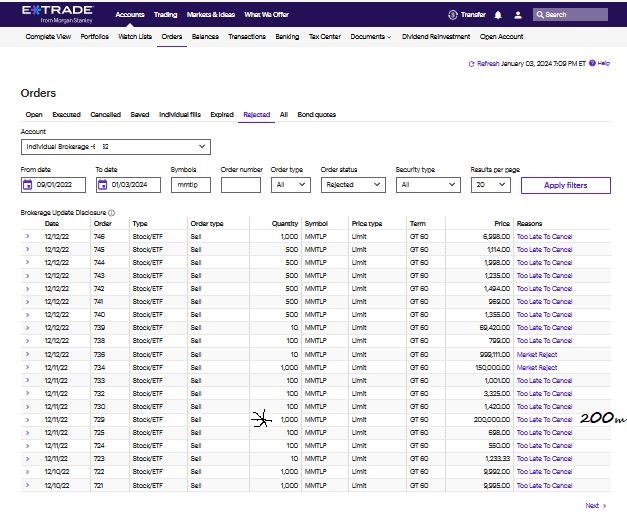
Task: Go to Complete View page
Action: 48,37
